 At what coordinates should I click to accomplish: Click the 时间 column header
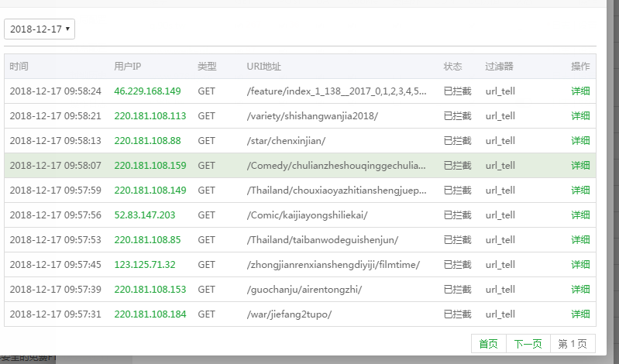pos(19,67)
